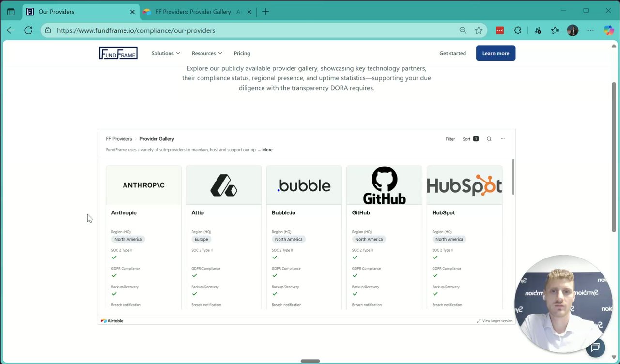Click HubSpot's SOC 2 Type II checkmark

tap(435, 257)
